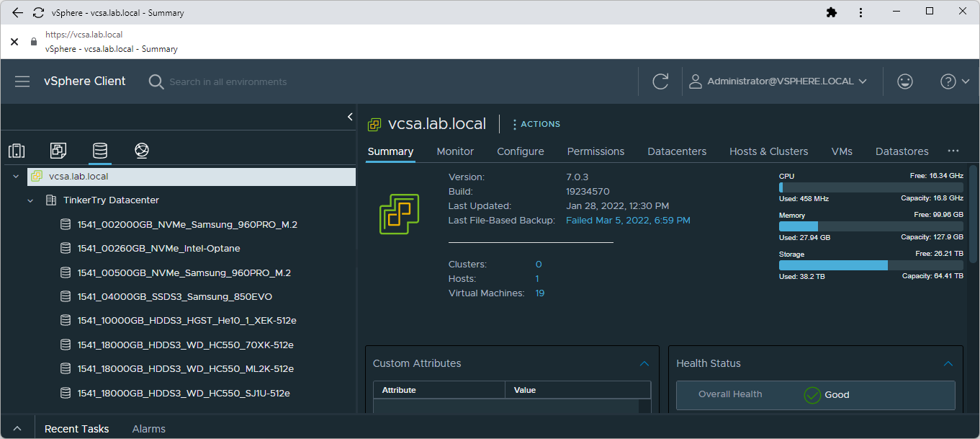Select datastore 1541_10000GB_HDDS3_HGST_He10_1_XEK-512e
This screenshot has width=980, height=439.
click(x=187, y=321)
